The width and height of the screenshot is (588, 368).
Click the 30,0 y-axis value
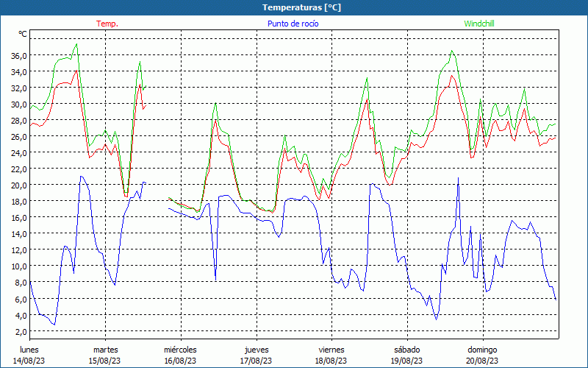click(x=20, y=104)
